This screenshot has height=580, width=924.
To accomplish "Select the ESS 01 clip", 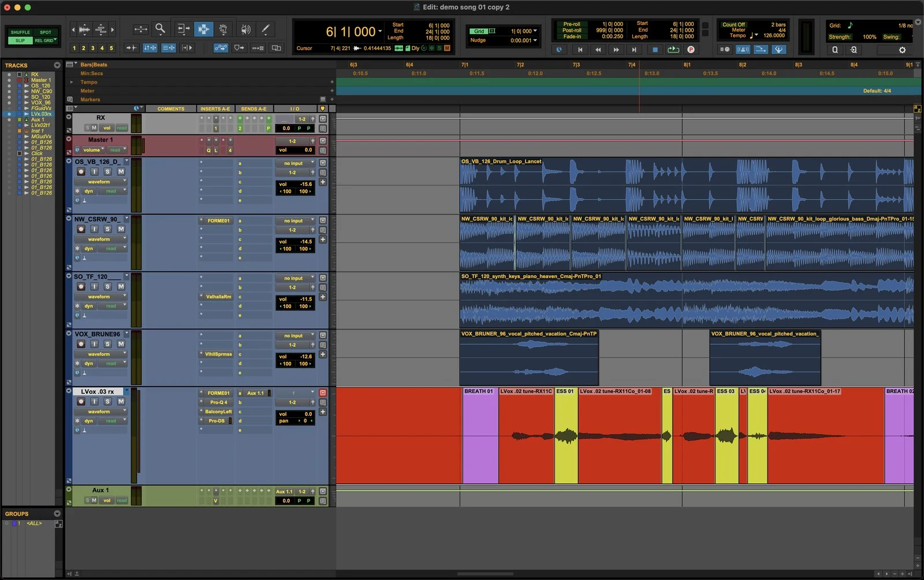I will pos(566,436).
